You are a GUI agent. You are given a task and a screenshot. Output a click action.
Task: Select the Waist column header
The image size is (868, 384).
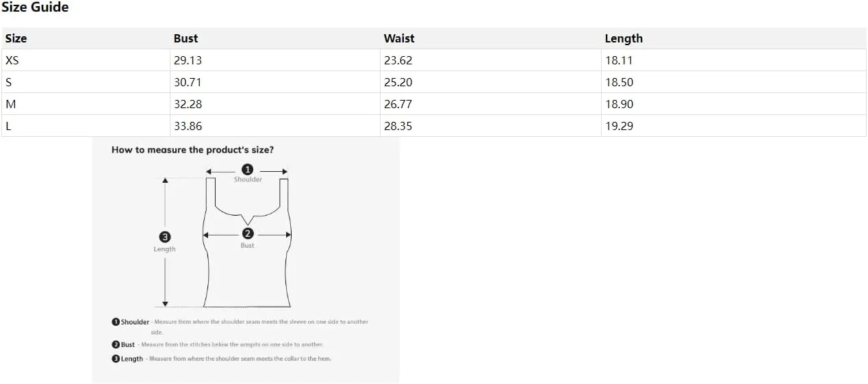[491, 38]
